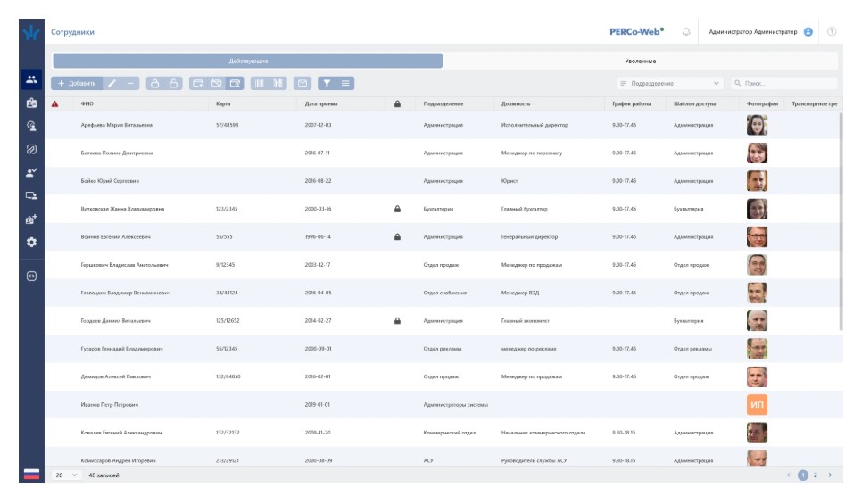
Task: Click the closed padlock block icon in toolbar
Action: coord(154,83)
